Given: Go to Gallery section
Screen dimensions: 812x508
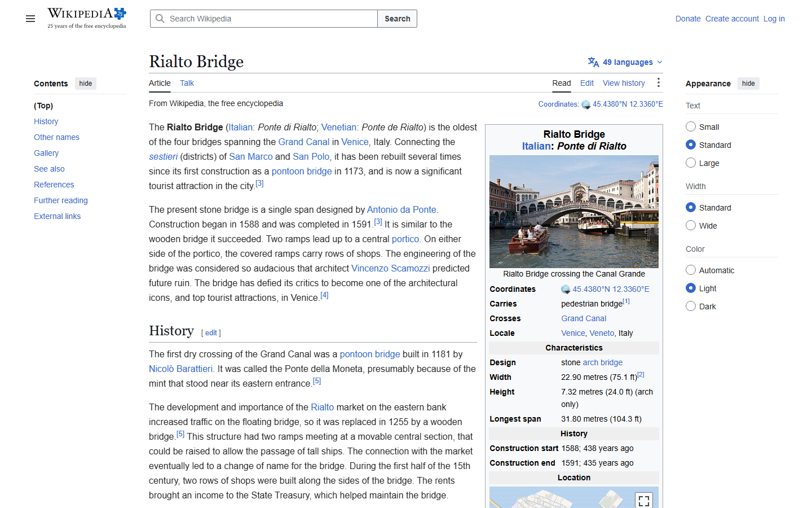Looking at the screenshot, I should tap(46, 153).
